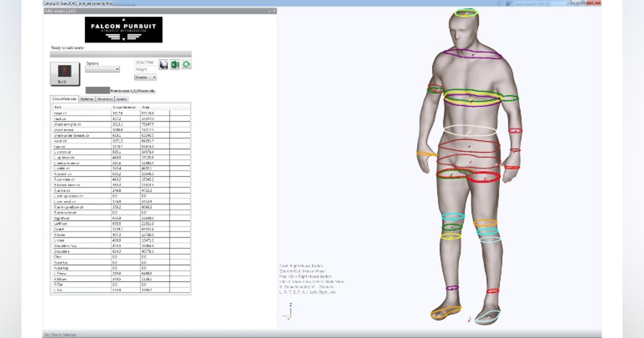
Task: Click the save floppy disk icon
Action: coord(164,65)
